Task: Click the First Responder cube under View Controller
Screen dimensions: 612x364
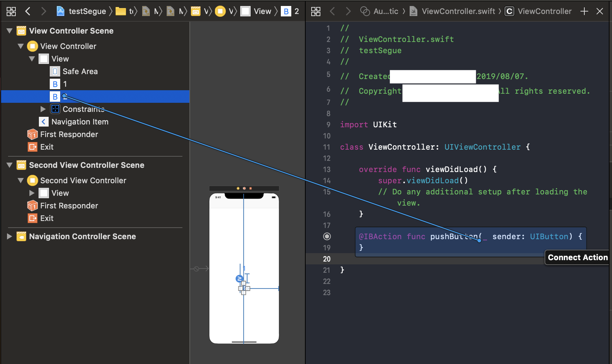Action: [x=33, y=135]
